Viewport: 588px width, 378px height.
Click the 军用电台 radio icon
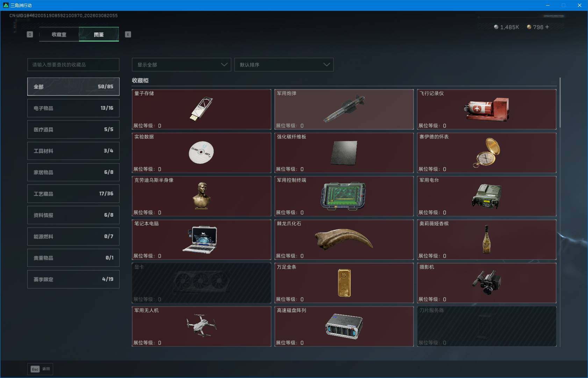486,196
